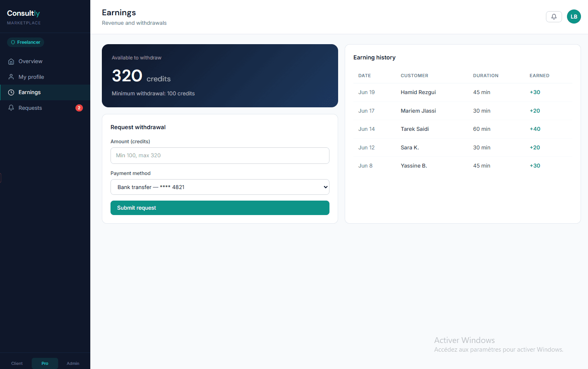Switch to the Pro view tab
Image resolution: width=588 pixels, height=369 pixels.
point(45,363)
